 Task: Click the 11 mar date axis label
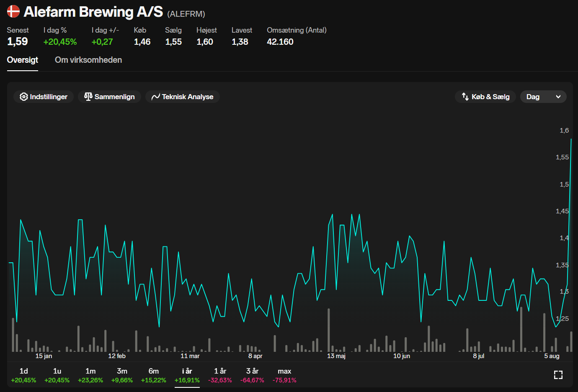click(190, 356)
